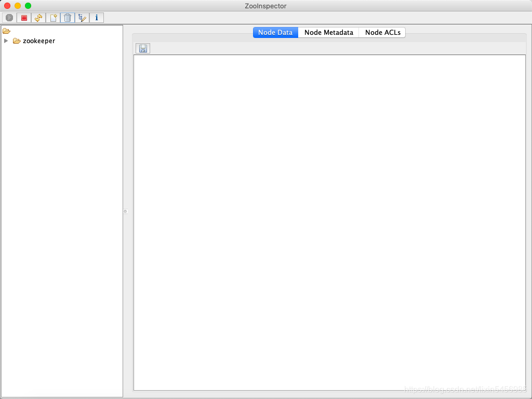Select the zookeeper node label
Screen dimensions: 532x399
coord(38,41)
